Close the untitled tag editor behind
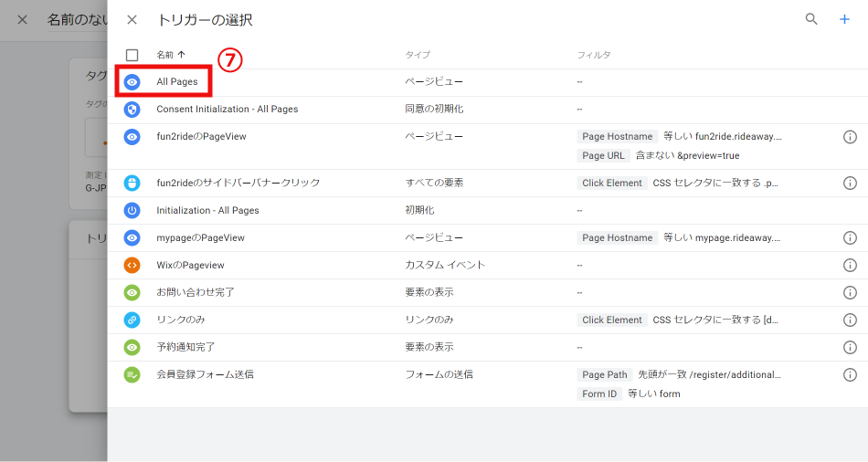Screen dimensions: 868x462 (x=23, y=19)
